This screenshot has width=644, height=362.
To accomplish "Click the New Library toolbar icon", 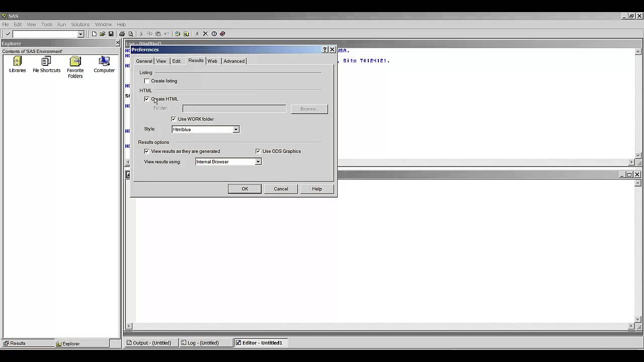I will (x=178, y=34).
